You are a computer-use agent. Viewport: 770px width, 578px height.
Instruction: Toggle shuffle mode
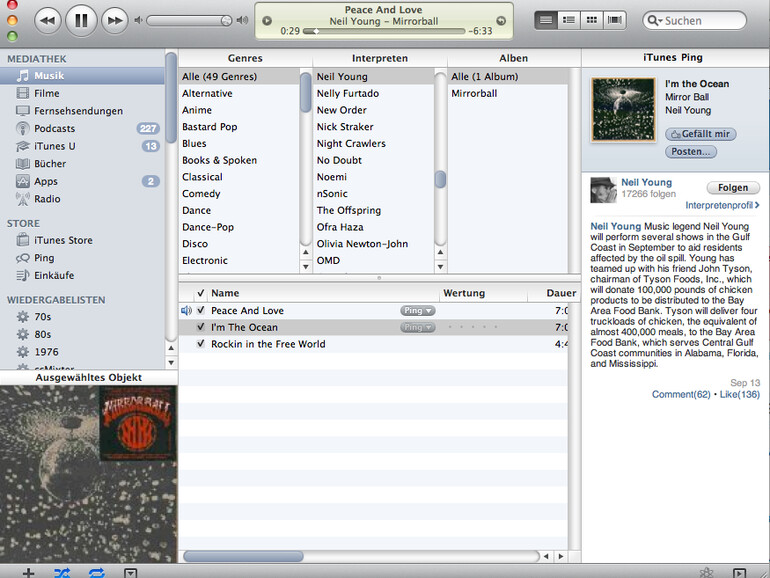62,573
